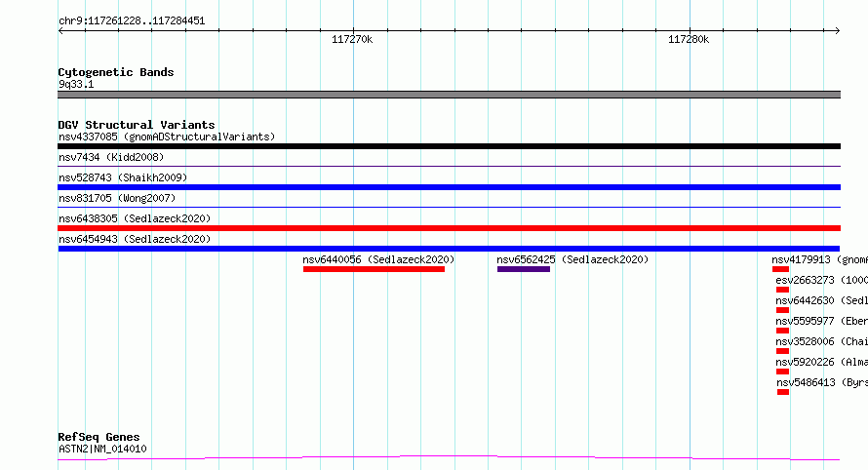Click the nsv7434 (Kidd2008) label
Viewport: 868px width, 470px height.
(111, 157)
